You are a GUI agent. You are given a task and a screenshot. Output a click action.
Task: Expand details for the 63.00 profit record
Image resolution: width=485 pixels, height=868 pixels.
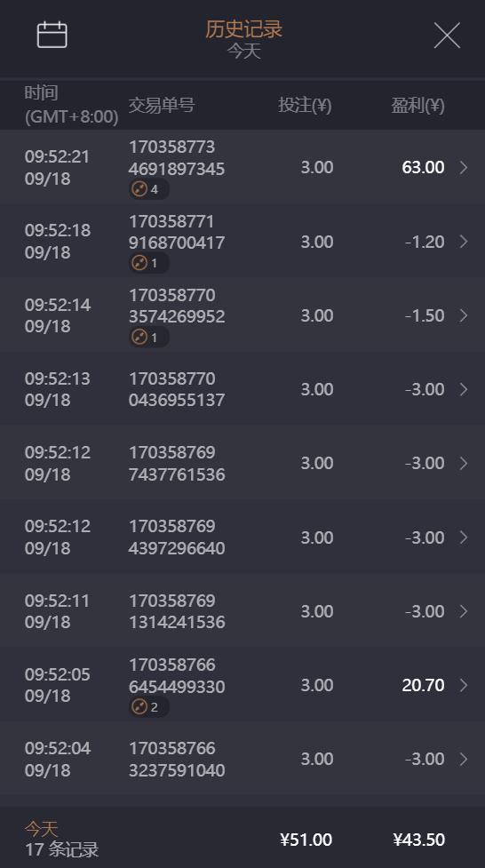tap(464, 167)
